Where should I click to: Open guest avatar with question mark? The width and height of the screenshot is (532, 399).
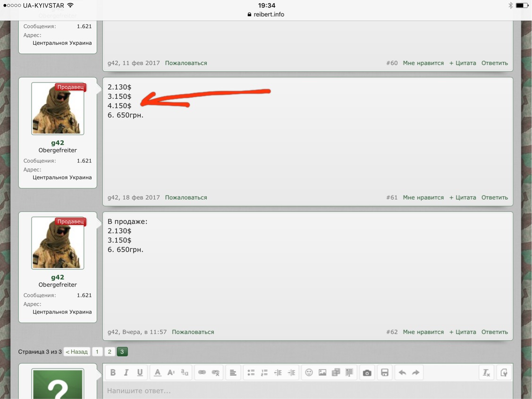[58, 384]
